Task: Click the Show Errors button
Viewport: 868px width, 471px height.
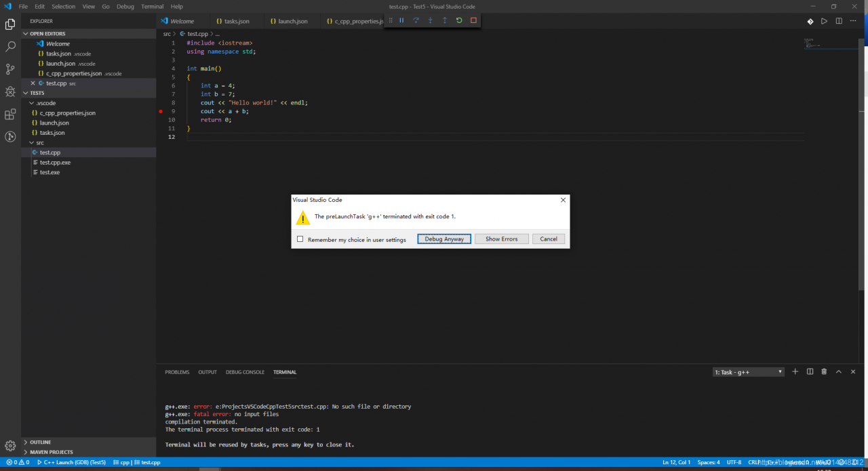Action: (x=501, y=239)
